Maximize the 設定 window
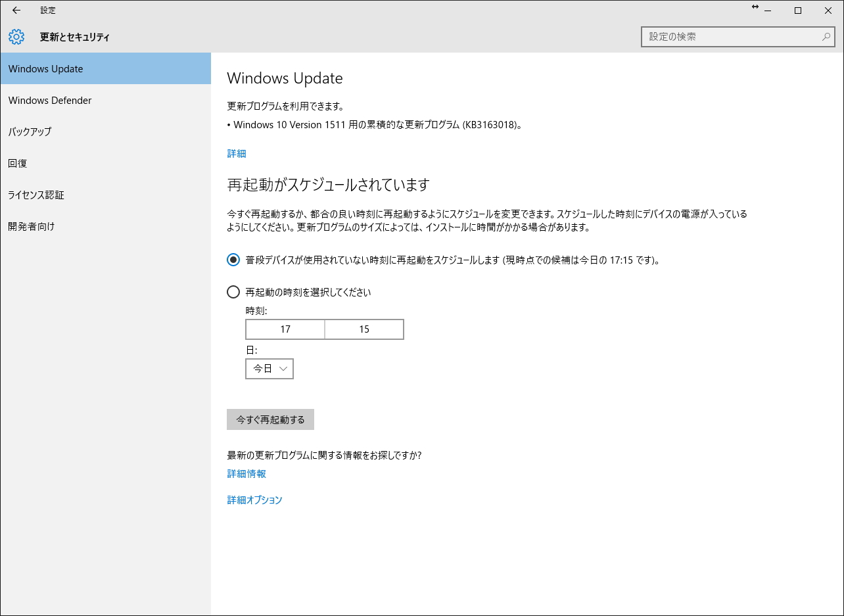844x616 pixels. coord(798,10)
